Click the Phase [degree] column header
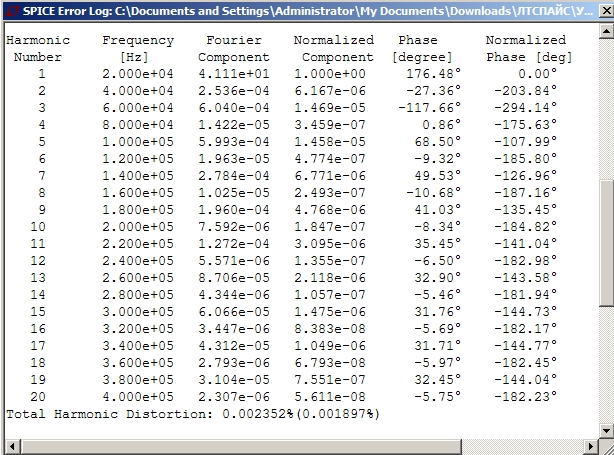Screen dimensions: 614x455 tap(422, 49)
